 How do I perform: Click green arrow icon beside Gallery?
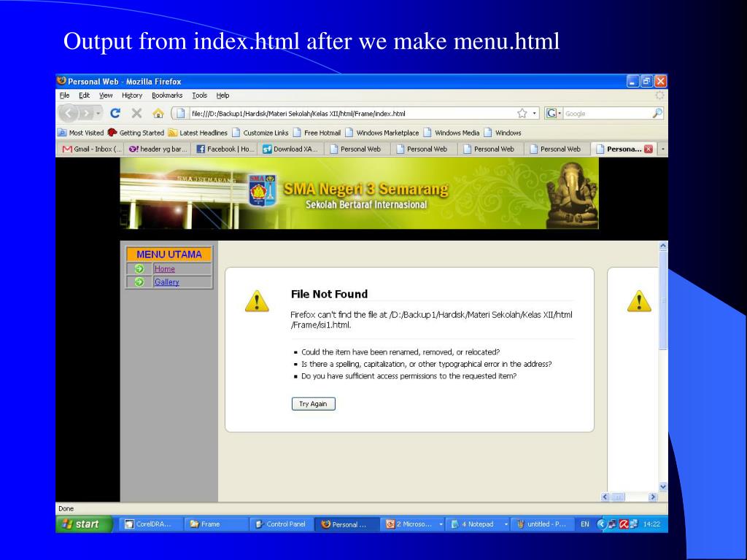pos(139,282)
